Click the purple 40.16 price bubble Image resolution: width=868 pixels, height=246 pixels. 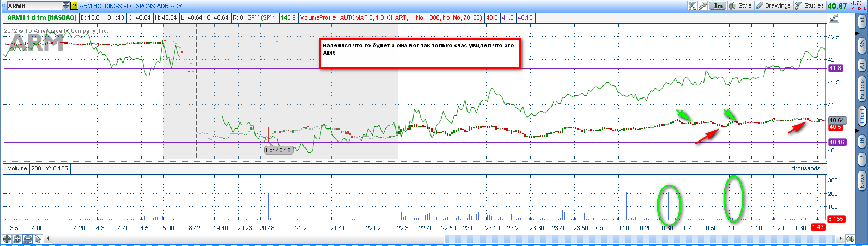point(837,142)
